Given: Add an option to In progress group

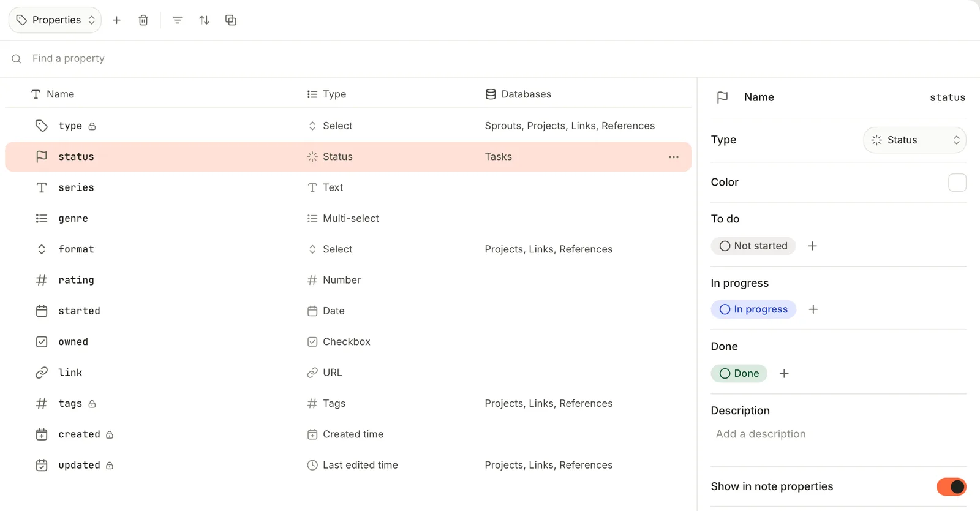Looking at the screenshot, I should point(813,309).
